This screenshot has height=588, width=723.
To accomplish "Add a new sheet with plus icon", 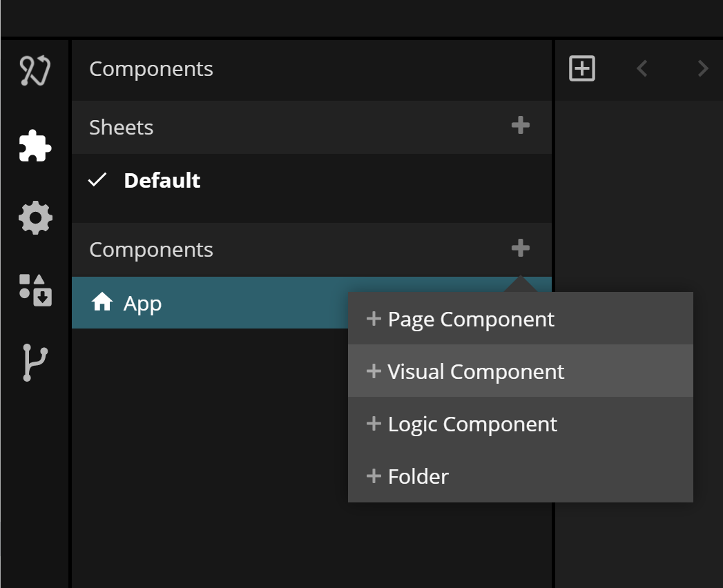I will point(520,126).
